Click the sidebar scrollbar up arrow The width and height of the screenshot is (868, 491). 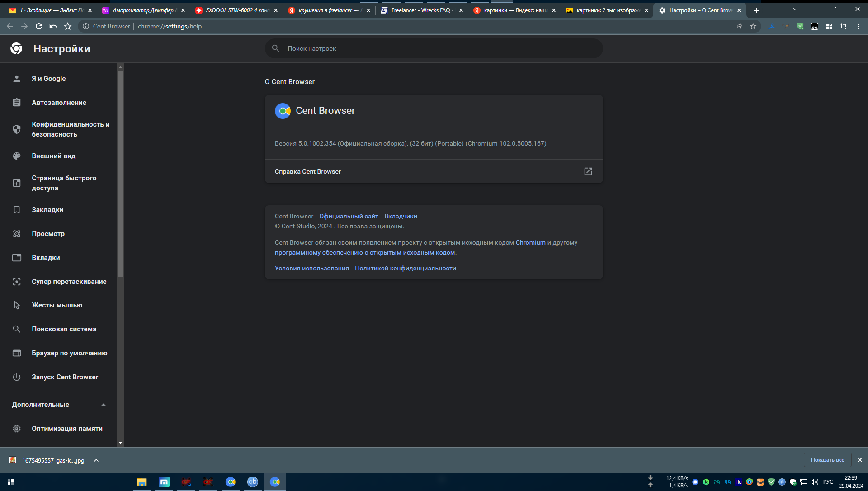120,67
